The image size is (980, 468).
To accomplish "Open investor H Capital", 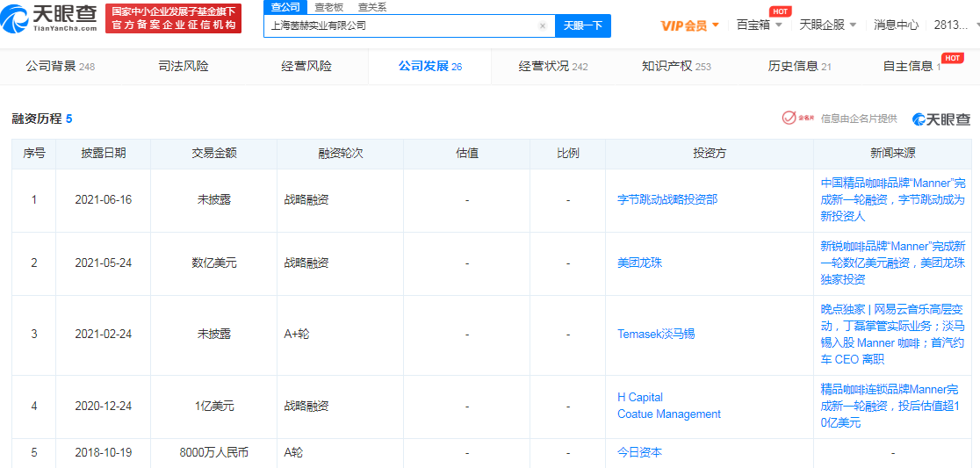I will coord(640,398).
